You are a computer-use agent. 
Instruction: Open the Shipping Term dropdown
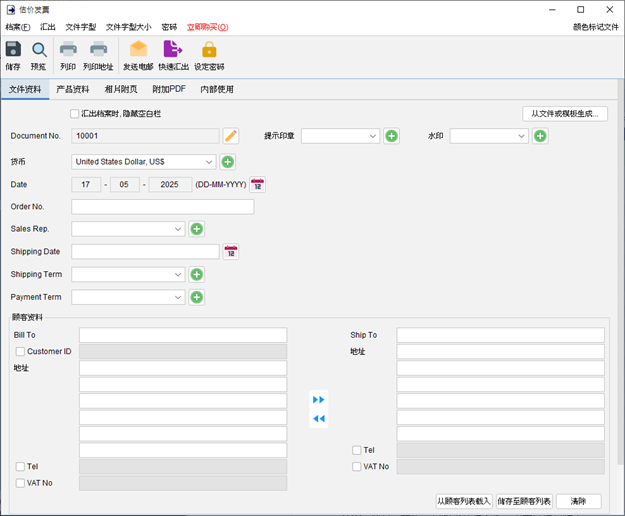[128, 274]
